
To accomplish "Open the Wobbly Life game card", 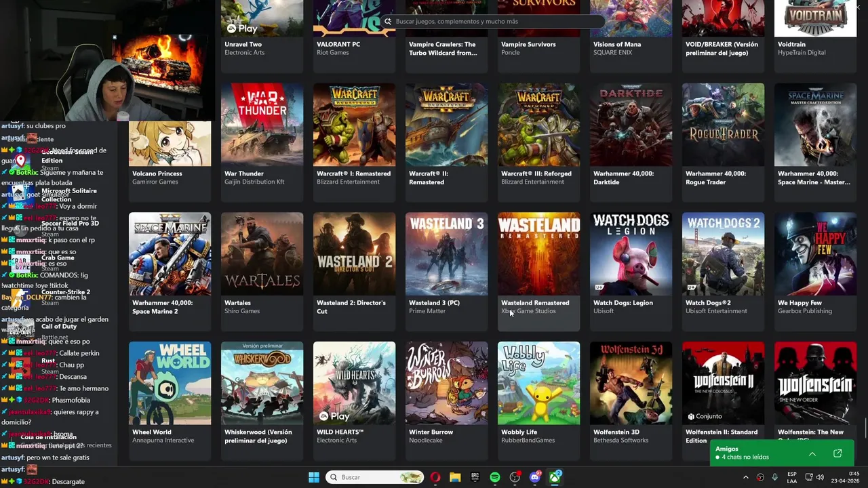I will point(538,401).
